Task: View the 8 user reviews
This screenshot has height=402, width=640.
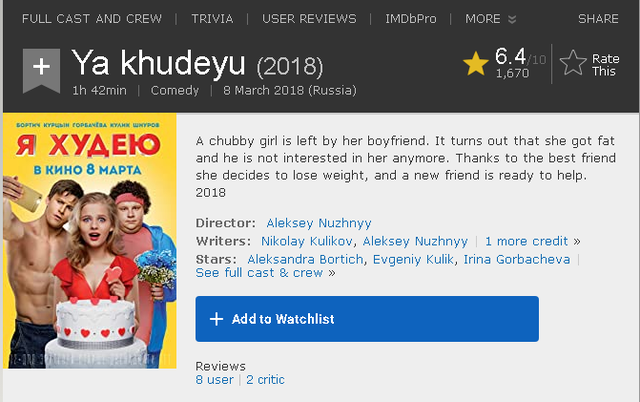Action: [x=214, y=380]
